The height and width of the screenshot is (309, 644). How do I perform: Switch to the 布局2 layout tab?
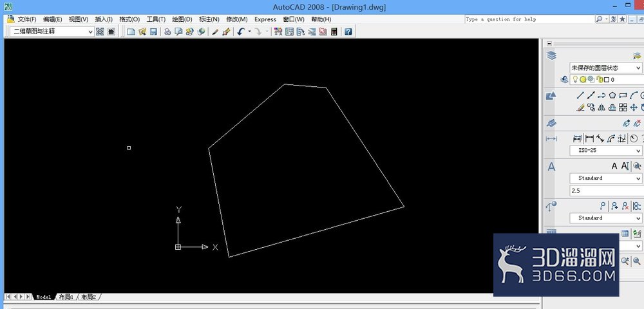(88, 297)
